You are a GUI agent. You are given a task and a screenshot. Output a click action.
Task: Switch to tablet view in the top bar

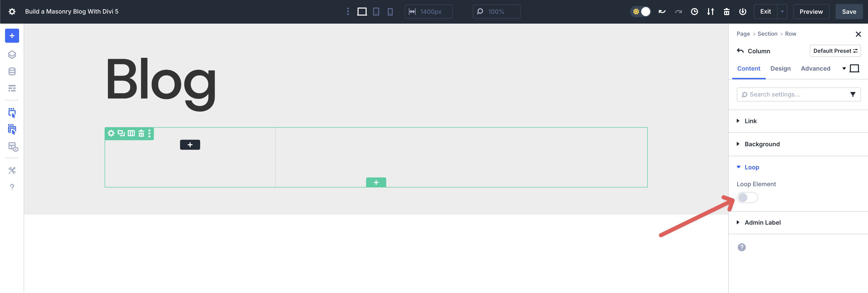point(376,12)
